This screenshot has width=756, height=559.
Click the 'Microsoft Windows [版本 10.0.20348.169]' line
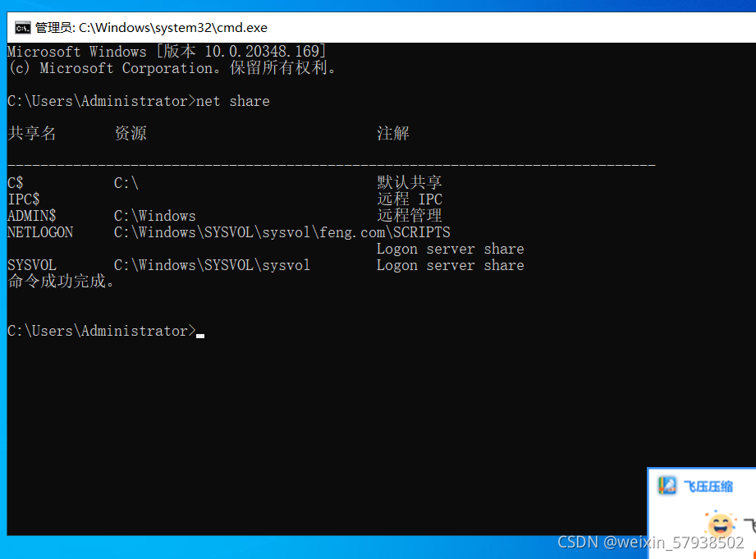[167, 52]
